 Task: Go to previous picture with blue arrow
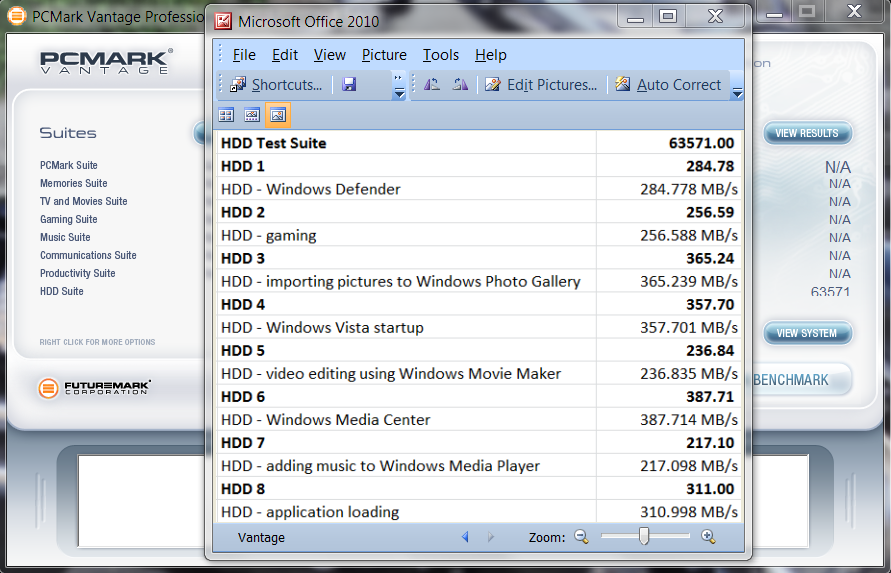(x=465, y=537)
